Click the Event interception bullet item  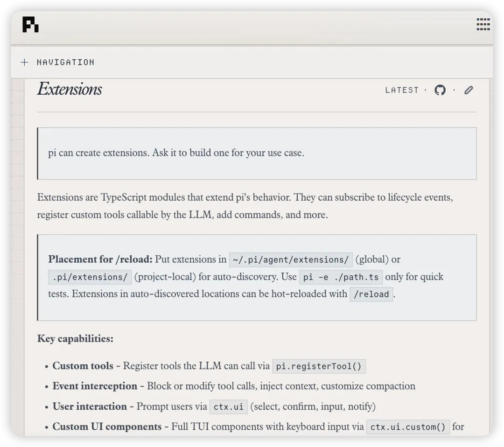[230, 386]
